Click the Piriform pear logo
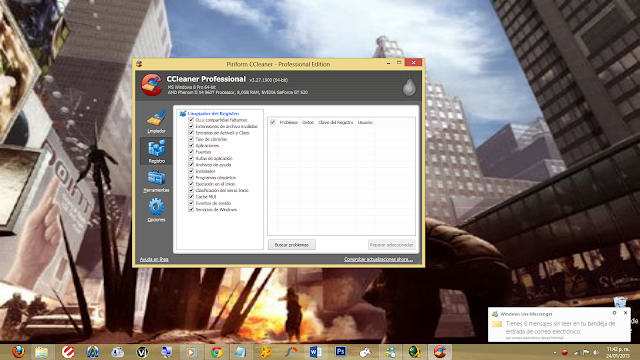Screen dimensions: 640x360 tap(409, 86)
